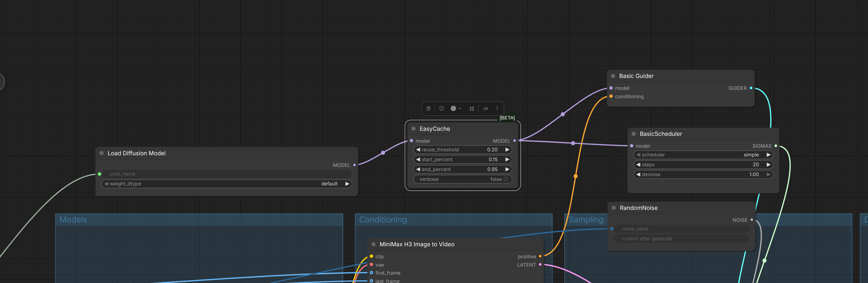The image size is (868, 283).
Task: Bypass the selected node via toolbar arrow icon
Action: tap(486, 109)
